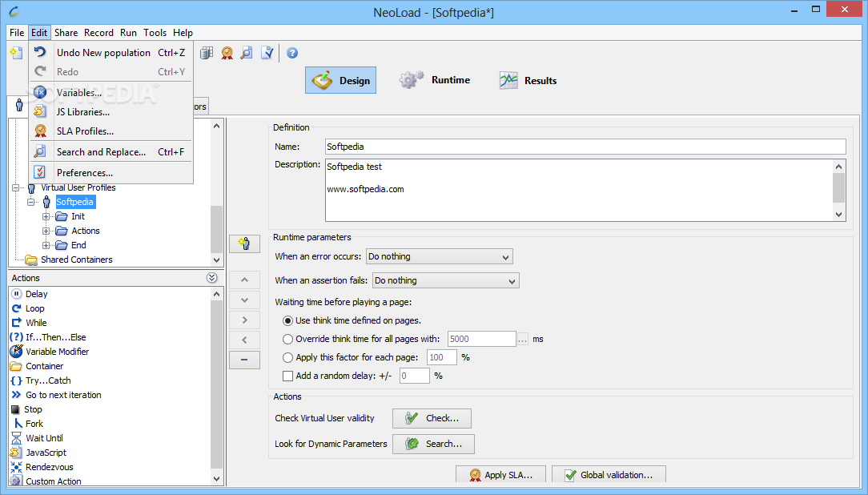Screen dimensions: 868x495
Task: Switch to the Design section
Action: [340, 80]
